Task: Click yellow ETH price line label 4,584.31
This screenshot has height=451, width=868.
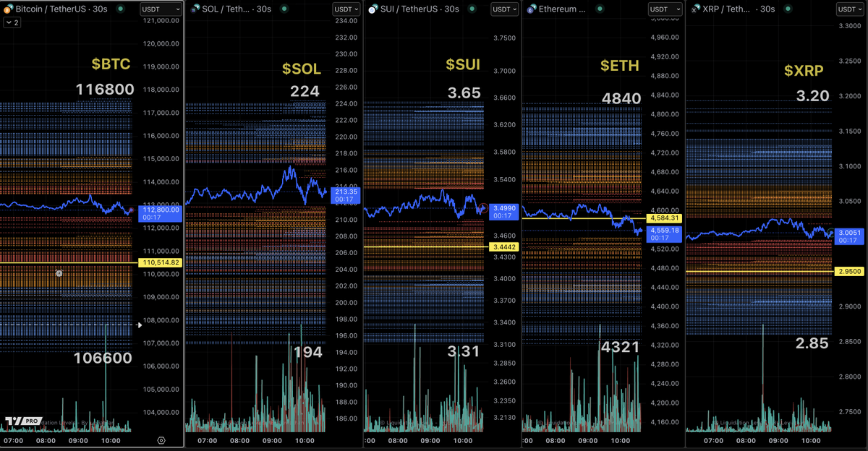Action: click(x=665, y=218)
